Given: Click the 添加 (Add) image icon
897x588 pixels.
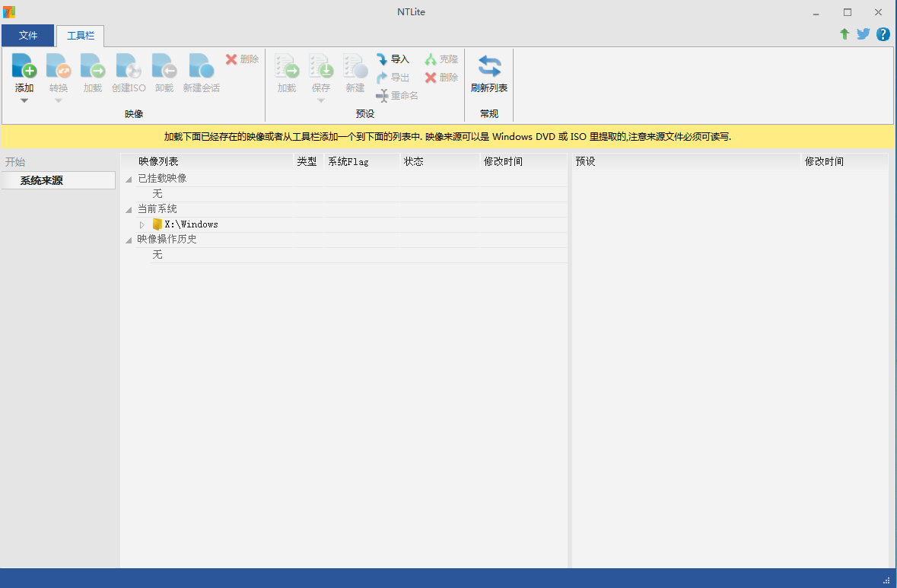Looking at the screenshot, I should [x=24, y=66].
